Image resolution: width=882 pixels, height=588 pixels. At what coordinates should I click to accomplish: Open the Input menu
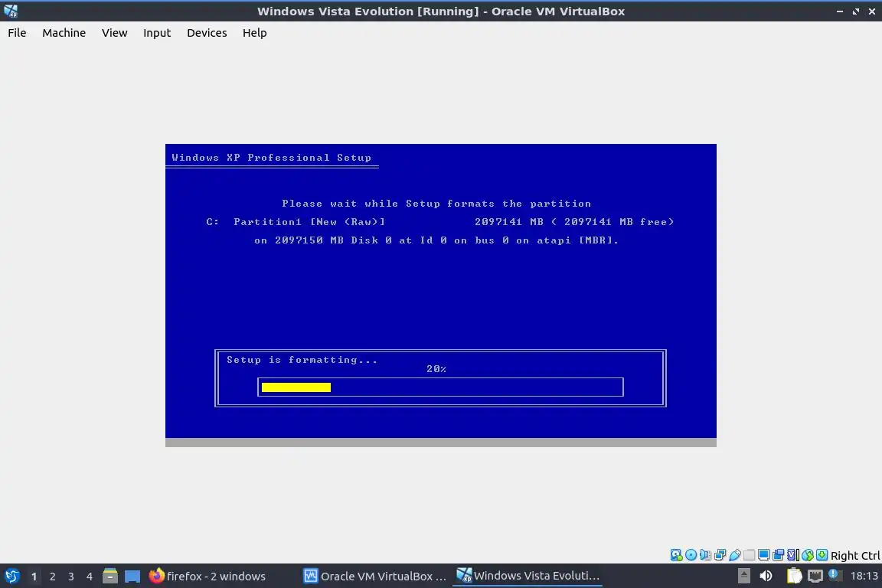(x=156, y=33)
